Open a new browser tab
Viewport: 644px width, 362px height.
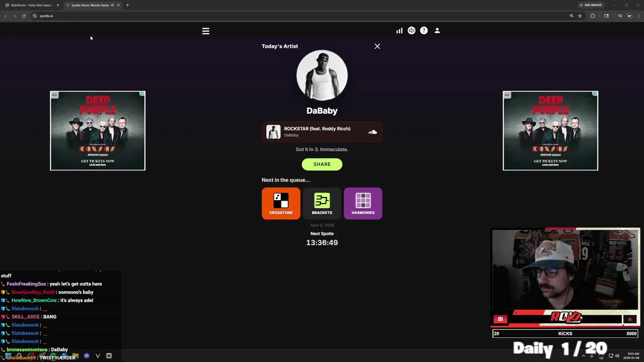[x=127, y=5]
